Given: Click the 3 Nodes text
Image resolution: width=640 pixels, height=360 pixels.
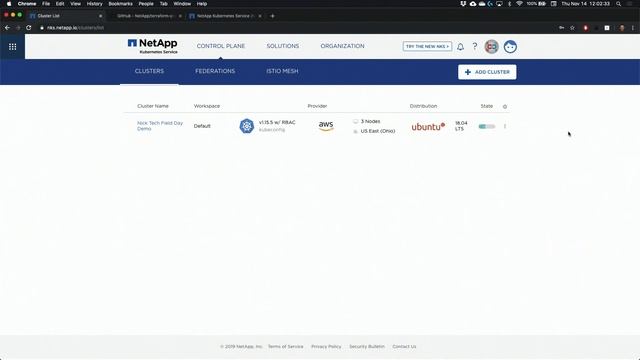Looking at the screenshot, I should coord(370,121).
